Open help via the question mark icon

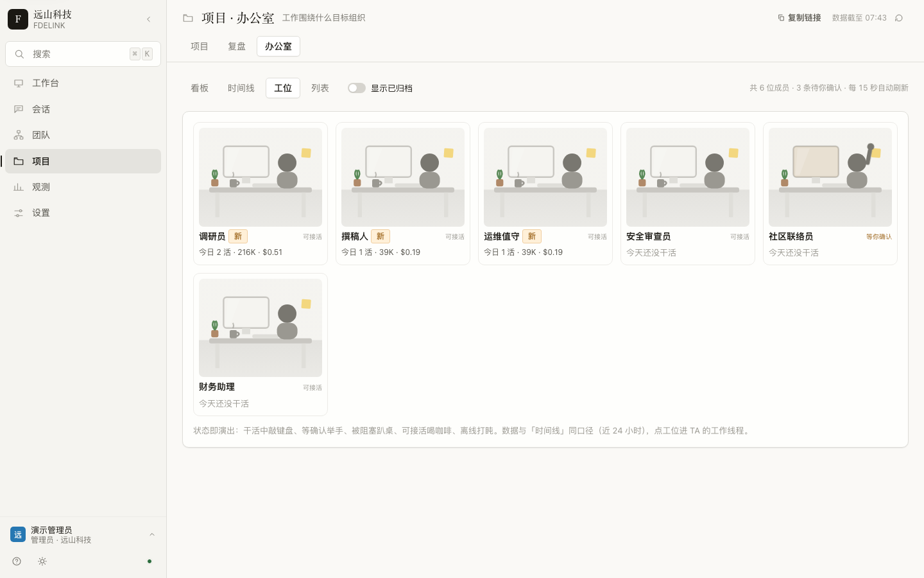(17, 561)
